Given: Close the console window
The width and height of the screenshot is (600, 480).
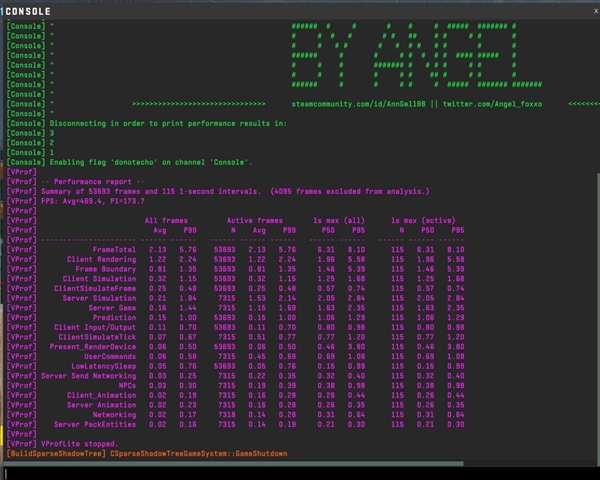Looking at the screenshot, I should pyautogui.click(x=595, y=11).
